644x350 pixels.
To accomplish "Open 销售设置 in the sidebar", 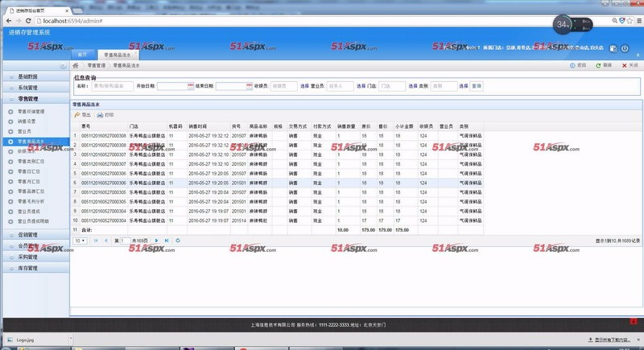I will tap(27, 121).
